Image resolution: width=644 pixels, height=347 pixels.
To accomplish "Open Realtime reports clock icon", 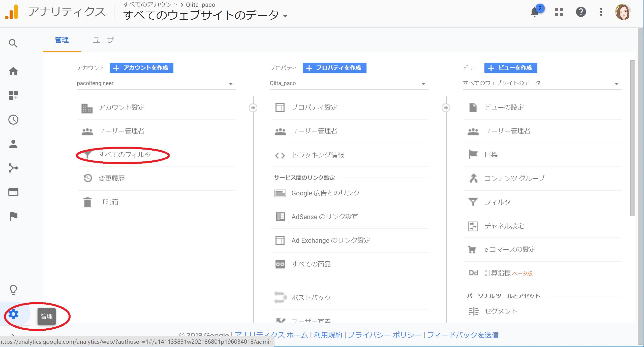I will pyautogui.click(x=13, y=120).
